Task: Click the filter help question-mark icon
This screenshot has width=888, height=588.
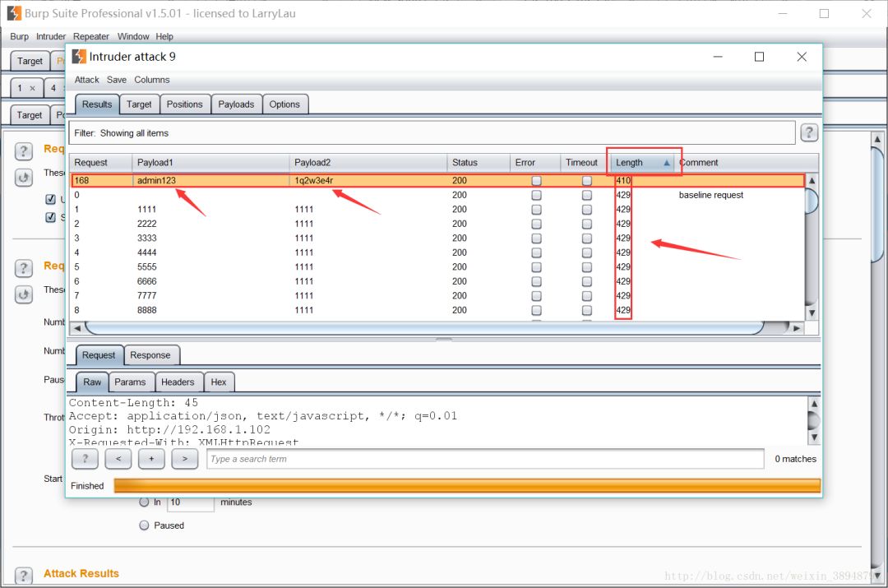Action: point(809,132)
